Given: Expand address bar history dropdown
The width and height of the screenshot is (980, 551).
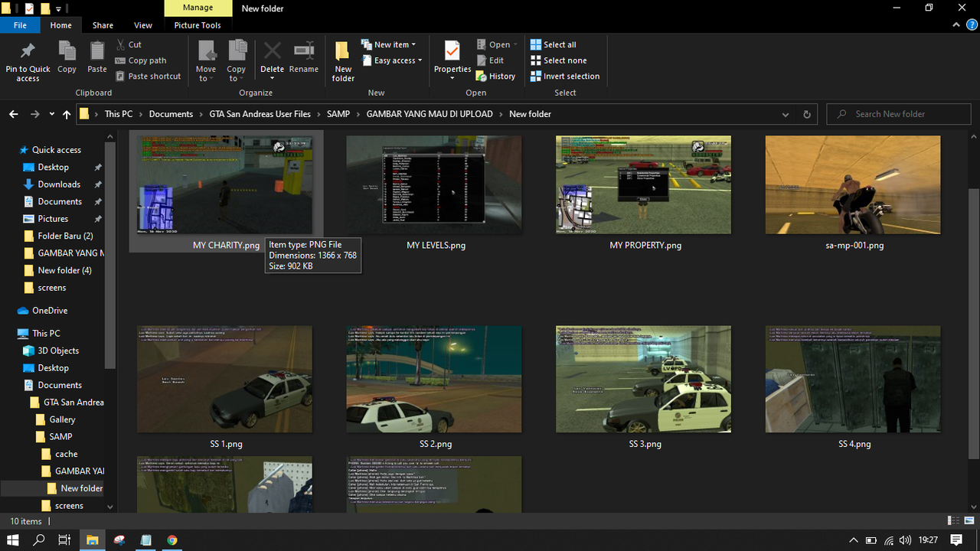Looking at the screenshot, I should [786, 114].
